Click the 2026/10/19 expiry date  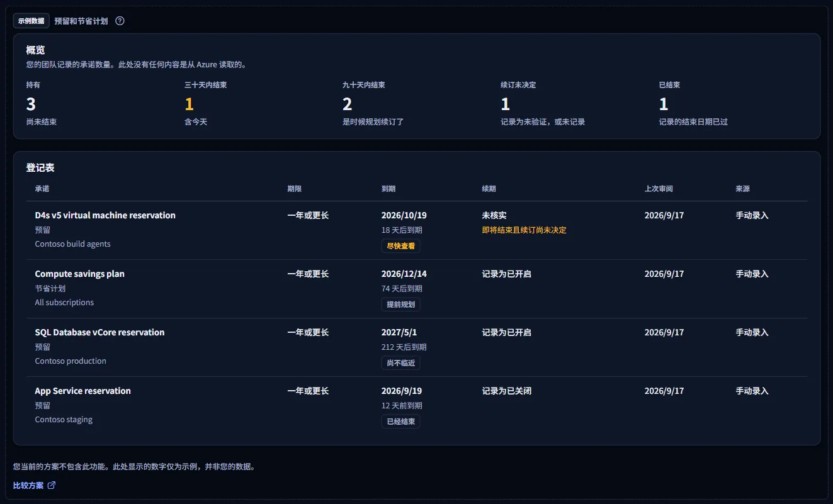coord(404,215)
